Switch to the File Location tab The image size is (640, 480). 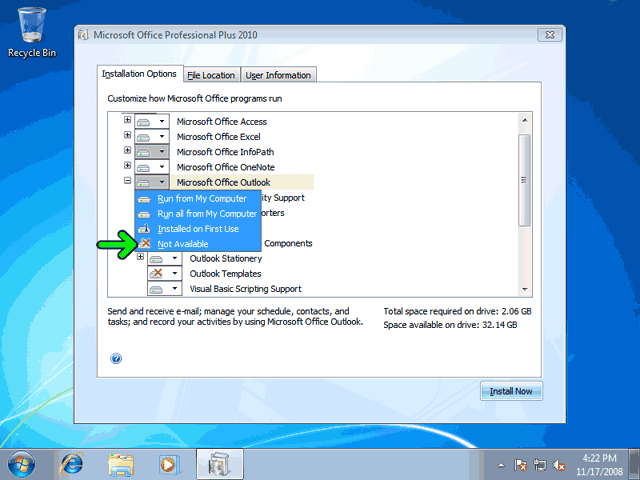(211, 75)
